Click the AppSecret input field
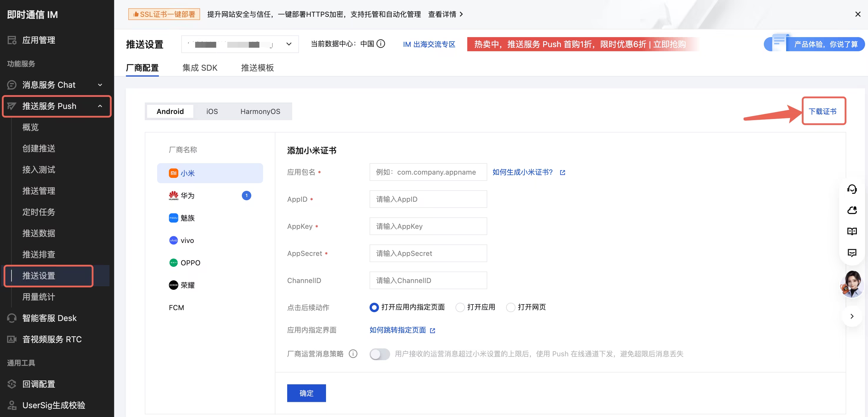 pos(428,253)
